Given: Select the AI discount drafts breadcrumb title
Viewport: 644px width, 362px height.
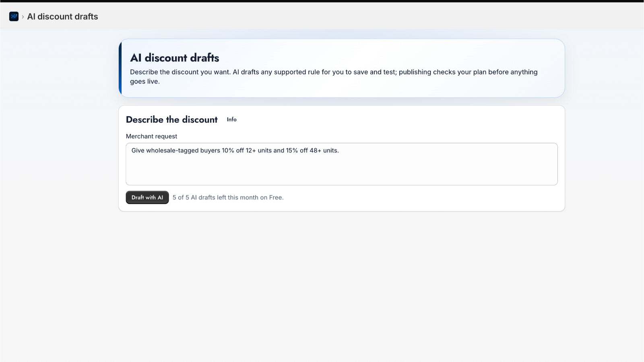Looking at the screenshot, I should [x=62, y=16].
